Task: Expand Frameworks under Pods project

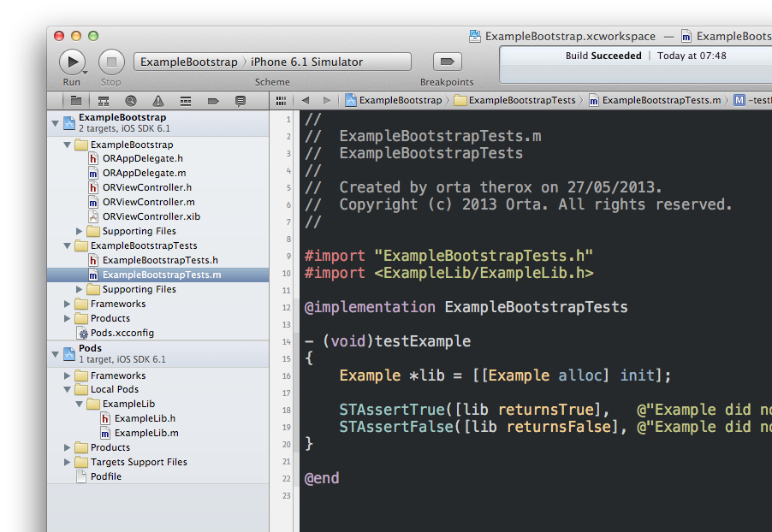Action: click(x=67, y=376)
